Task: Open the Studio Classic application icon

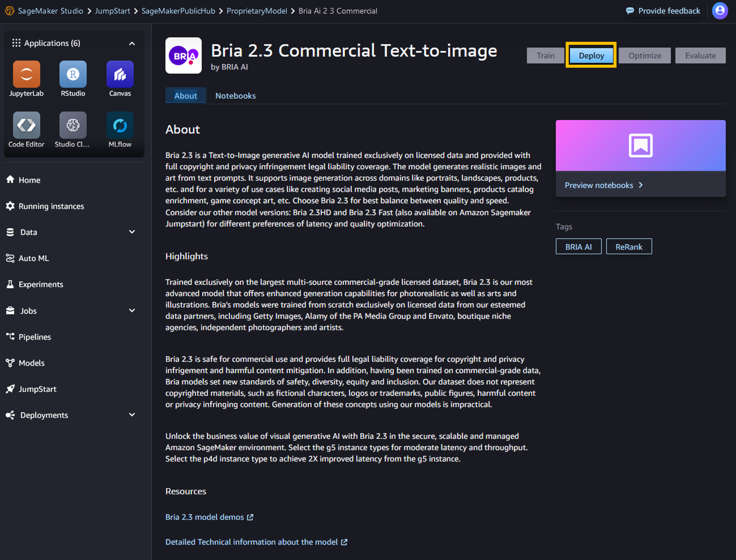Action: [x=73, y=125]
